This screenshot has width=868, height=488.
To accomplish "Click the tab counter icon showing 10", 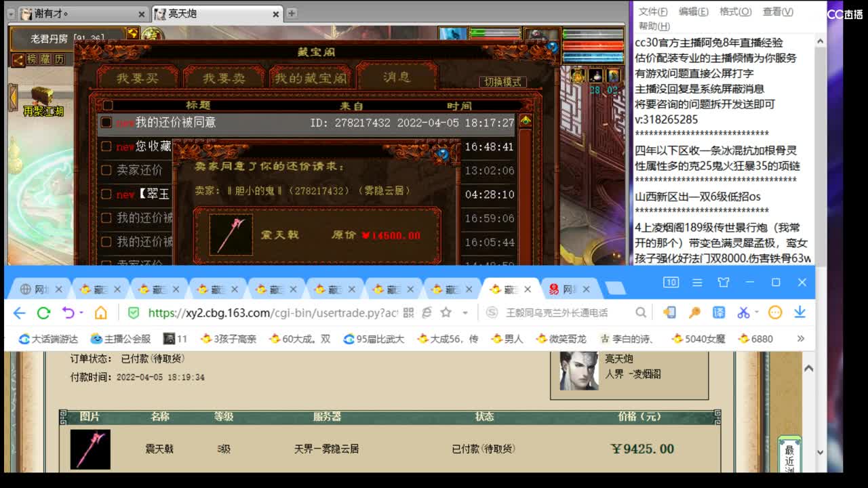I will (671, 282).
